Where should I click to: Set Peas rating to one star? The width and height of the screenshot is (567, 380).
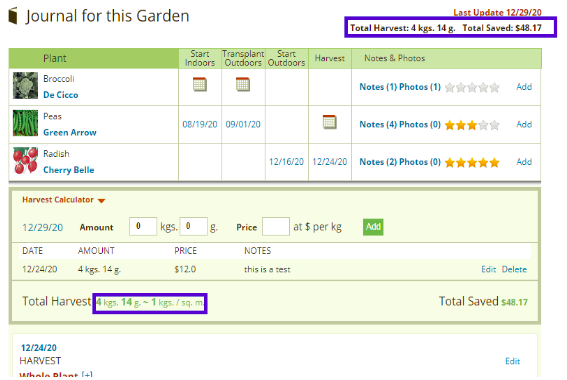(x=450, y=125)
